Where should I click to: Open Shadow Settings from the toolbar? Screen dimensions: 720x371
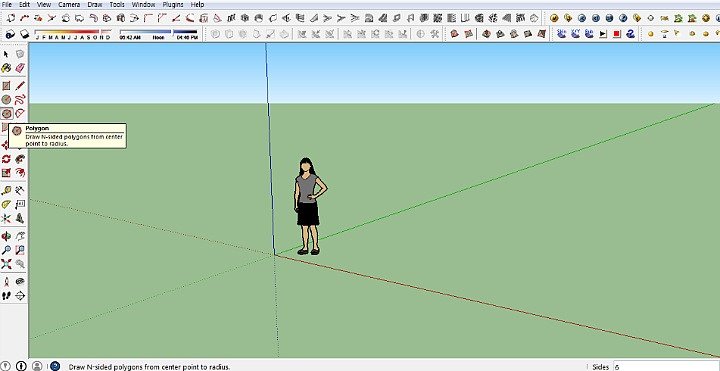10,34
